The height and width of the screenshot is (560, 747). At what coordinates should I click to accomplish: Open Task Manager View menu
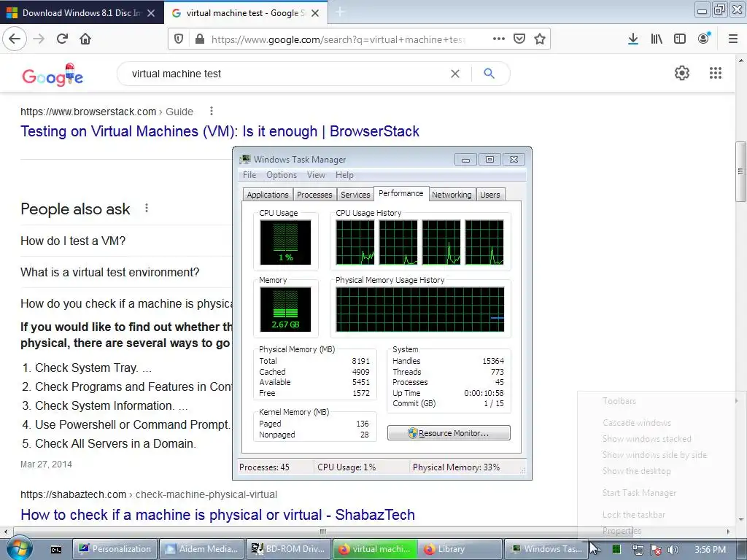pyautogui.click(x=316, y=175)
